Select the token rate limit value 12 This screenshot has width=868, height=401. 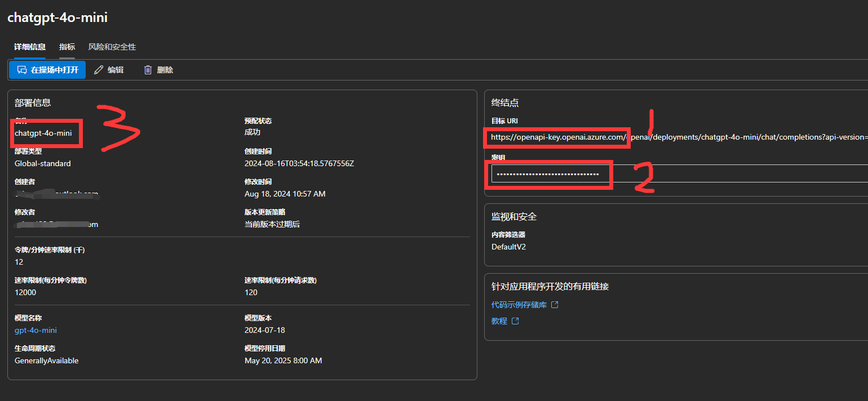[x=19, y=262]
